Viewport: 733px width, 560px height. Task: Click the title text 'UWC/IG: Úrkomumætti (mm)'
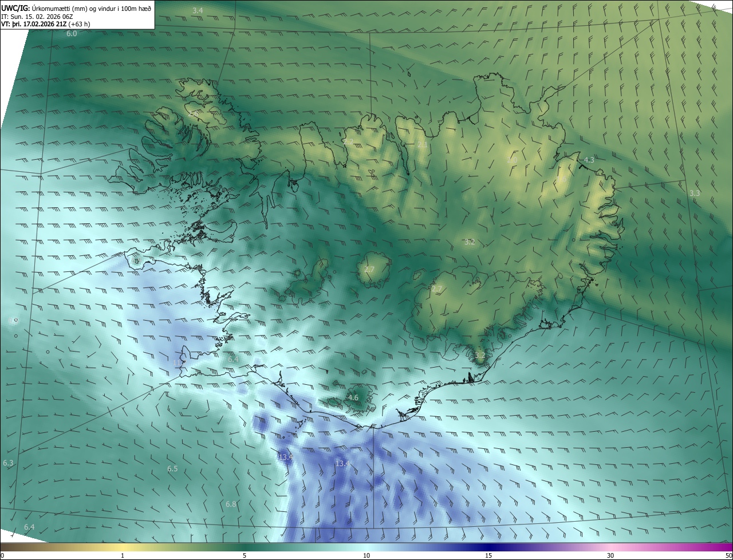pyautogui.click(x=44, y=7)
